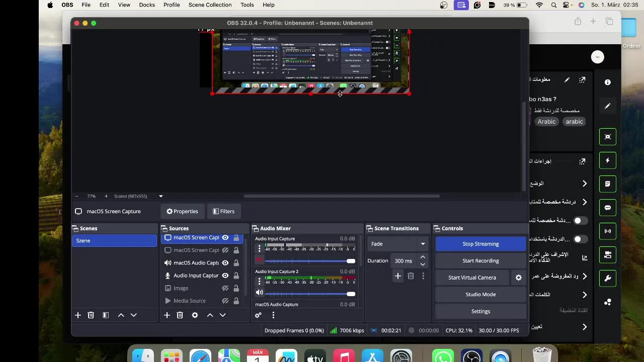
Task: Hide the macOS Audio Capture source
Action: point(225,263)
